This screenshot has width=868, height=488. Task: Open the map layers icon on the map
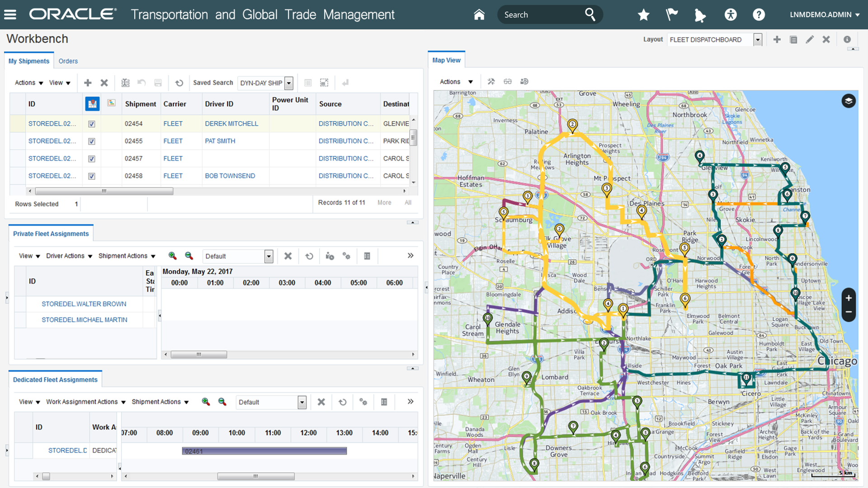(849, 101)
